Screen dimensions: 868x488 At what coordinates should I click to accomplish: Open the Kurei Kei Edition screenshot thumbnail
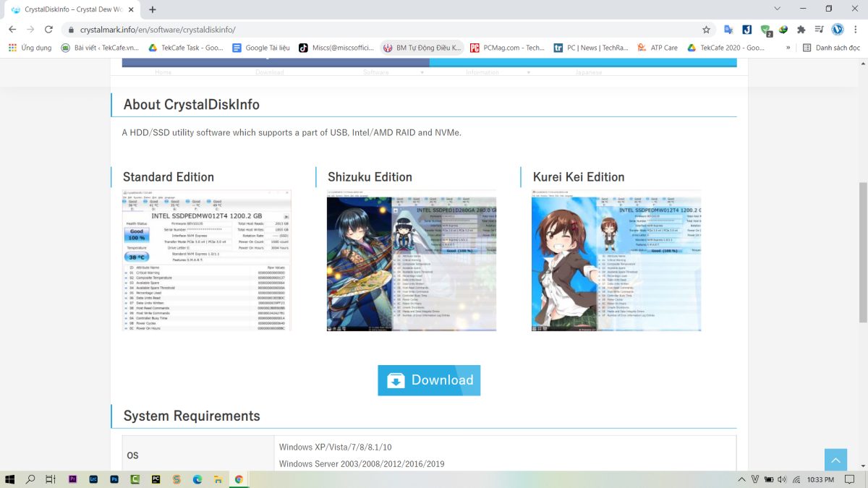coord(616,260)
